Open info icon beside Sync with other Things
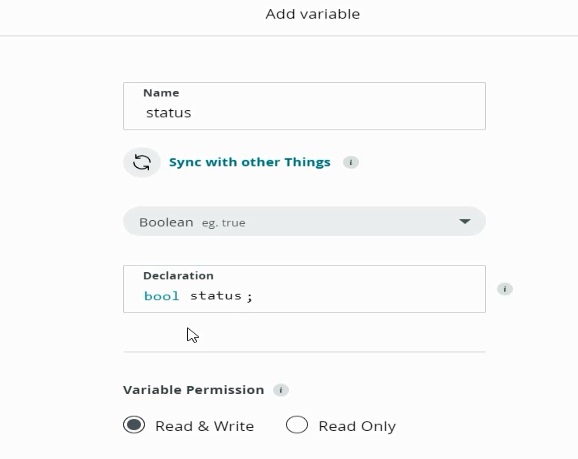Image resolution: width=578 pixels, height=459 pixels. click(x=351, y=162)
